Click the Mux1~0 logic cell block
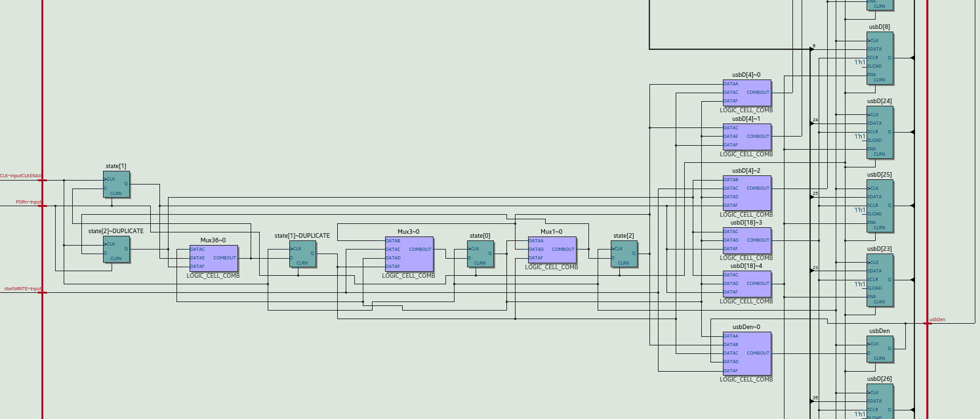The width and height of the screenshot is (980, 419). pyautogui.click(x=552, y=254)
